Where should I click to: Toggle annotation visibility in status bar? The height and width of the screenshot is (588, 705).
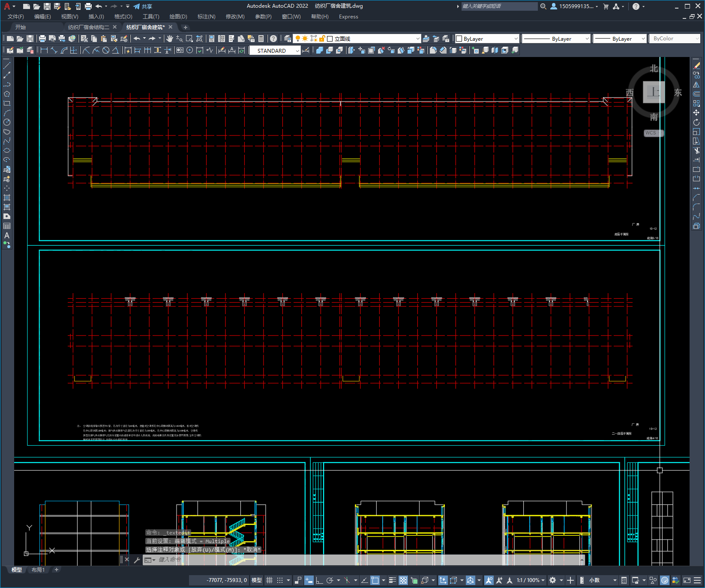[x=489, y=580]
